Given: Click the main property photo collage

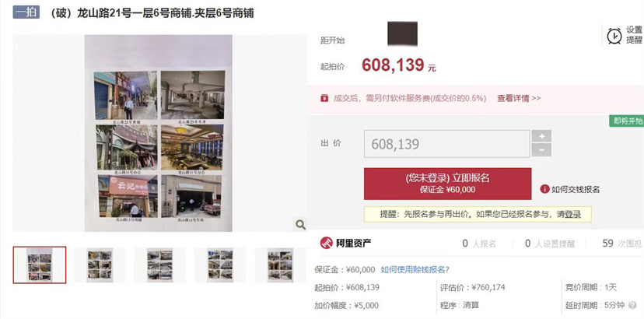Looking at the screenshot, I should pos(159,133).
